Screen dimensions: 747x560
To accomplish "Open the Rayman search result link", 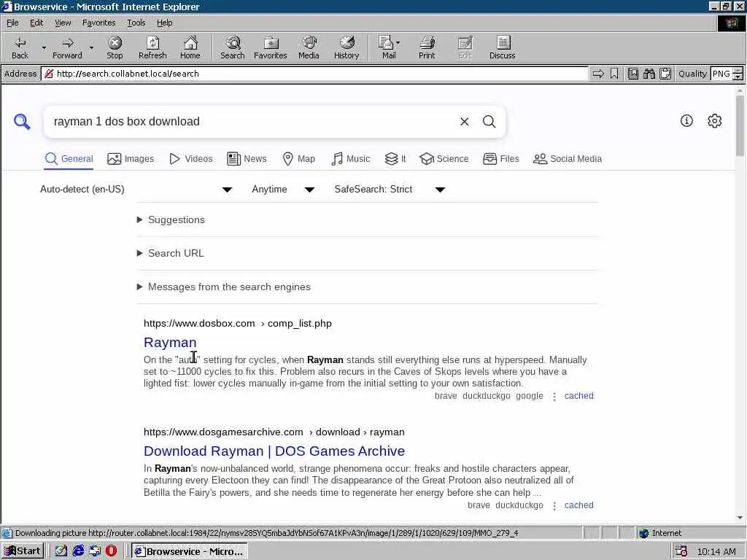I will (x=170, y=343).
